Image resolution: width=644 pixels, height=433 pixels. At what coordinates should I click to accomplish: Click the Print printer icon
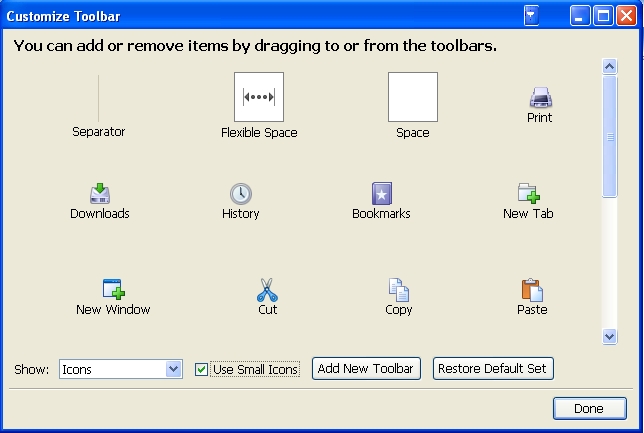pyautogui.click(x=540, y=97)
